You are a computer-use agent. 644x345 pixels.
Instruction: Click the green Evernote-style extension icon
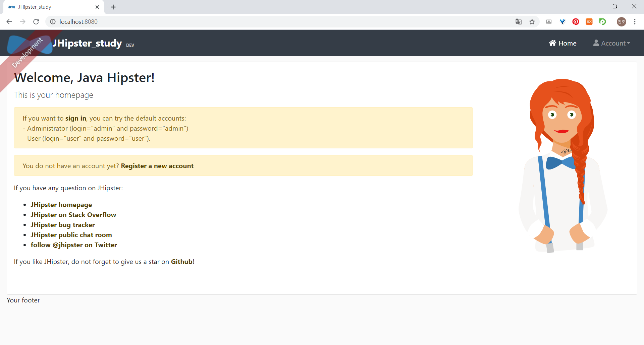603,22
